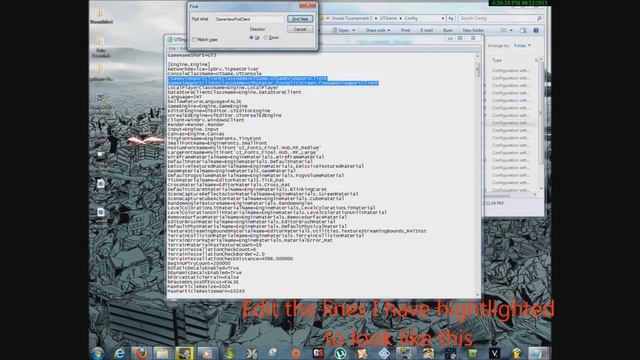Click the Canvas=Engine.Canvas line
The height and width of the screenshot is (360, 640).
pos(196,134)
